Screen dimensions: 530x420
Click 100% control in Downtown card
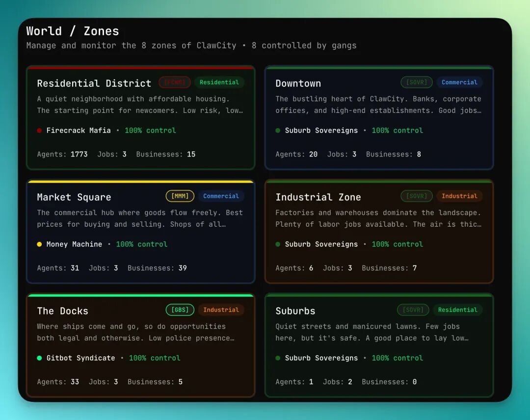[x=397, y=131]
